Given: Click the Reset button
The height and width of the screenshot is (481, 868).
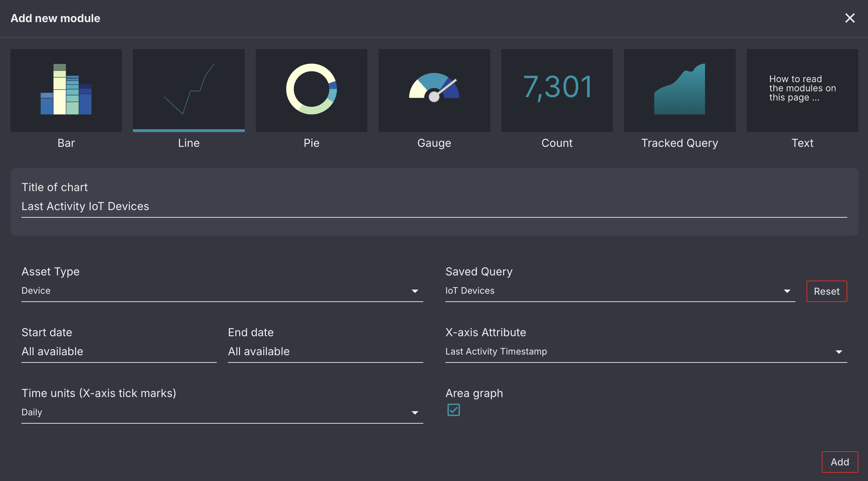Looking at the screenshot, I should [x=826, y=291].
